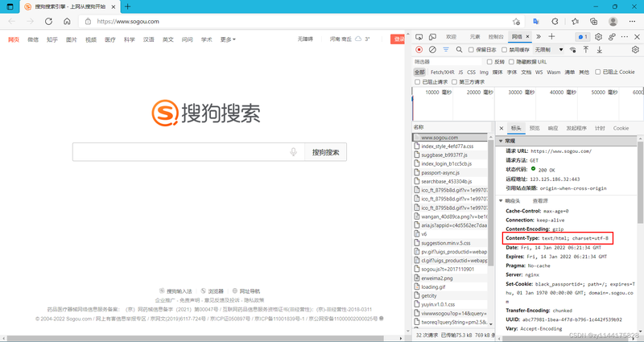The width and height of the screenshot is (644, 342).
Task: Click the 筛选器 filter input field
Action: click(447, 62)
